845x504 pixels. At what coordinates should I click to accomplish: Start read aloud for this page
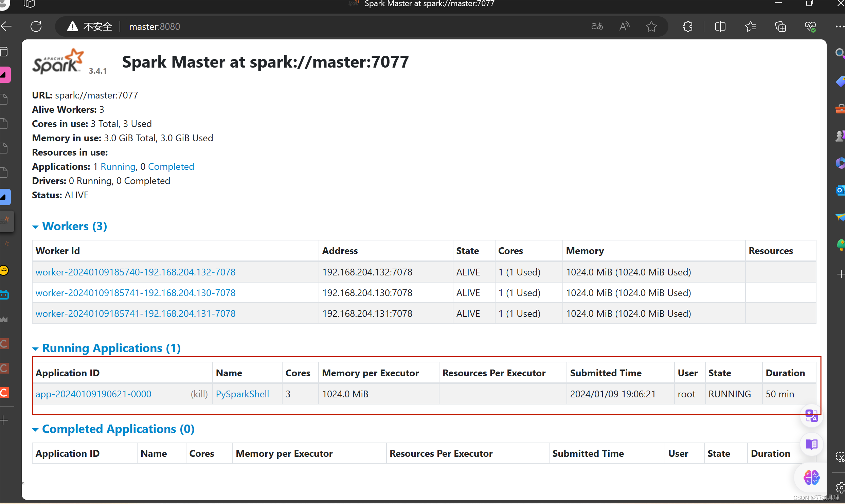click(x=624, y=26)
